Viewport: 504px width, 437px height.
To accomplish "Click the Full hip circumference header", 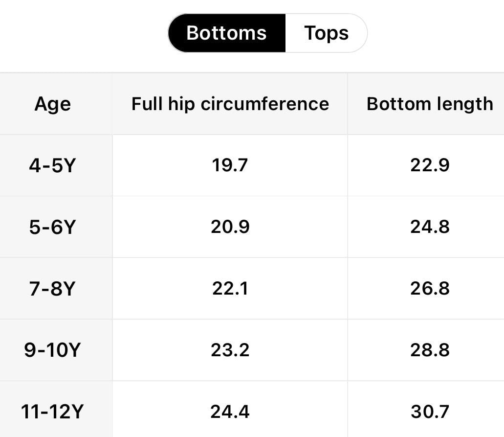I will pyautogui.click(x=230, y=104).
